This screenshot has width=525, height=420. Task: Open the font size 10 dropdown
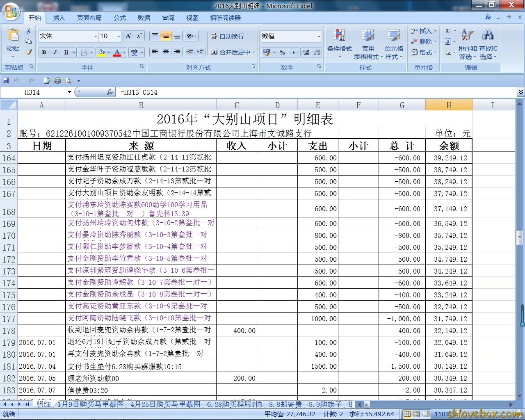[119, 36]
